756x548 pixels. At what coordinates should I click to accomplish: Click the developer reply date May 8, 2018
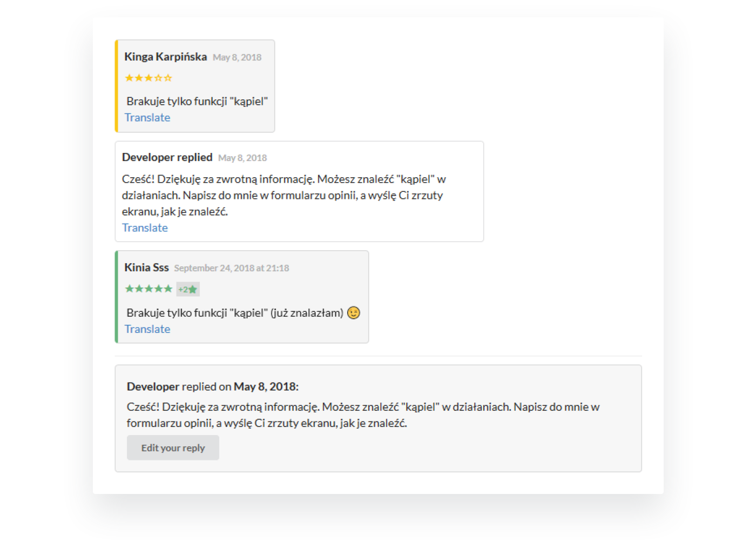[242, 158]
